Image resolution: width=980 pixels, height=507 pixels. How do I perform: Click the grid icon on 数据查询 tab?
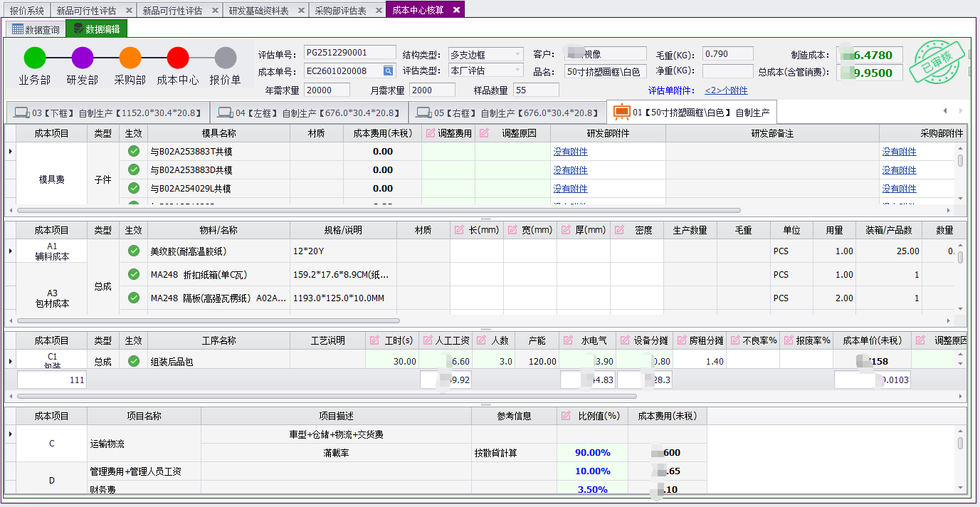point(18,29)
